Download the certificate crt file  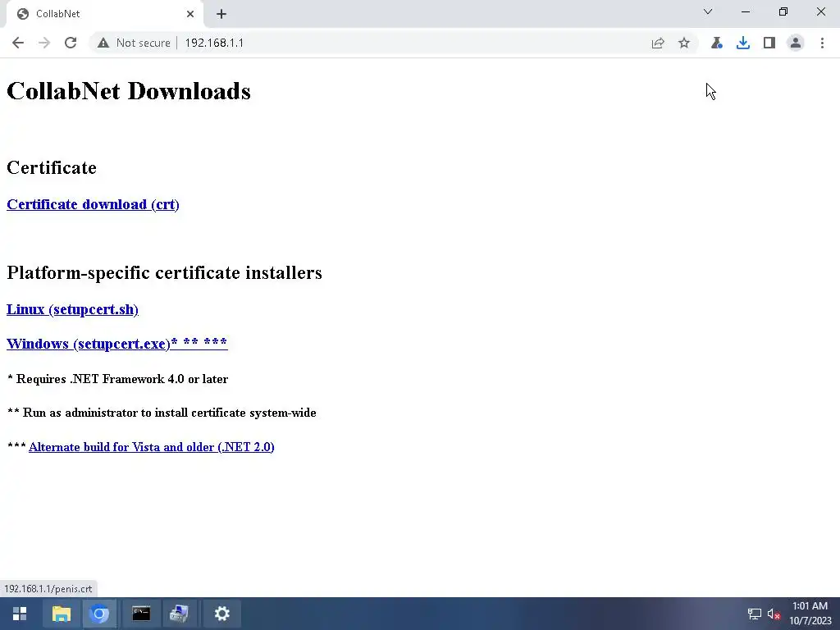click(x=93, y=204)
